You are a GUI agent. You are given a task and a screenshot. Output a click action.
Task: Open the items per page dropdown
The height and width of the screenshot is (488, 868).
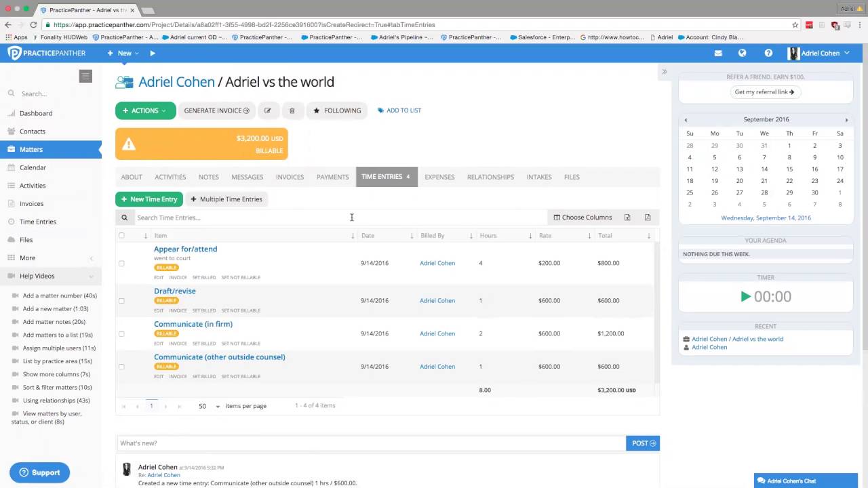pyautogui.click(x=209, y=406)
